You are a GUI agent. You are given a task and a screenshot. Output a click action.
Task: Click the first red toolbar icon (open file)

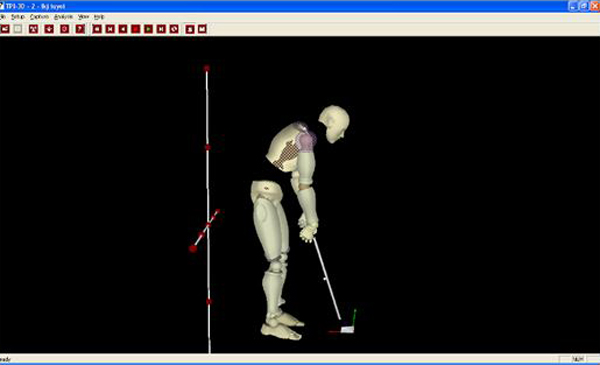[x=5, y=29]
